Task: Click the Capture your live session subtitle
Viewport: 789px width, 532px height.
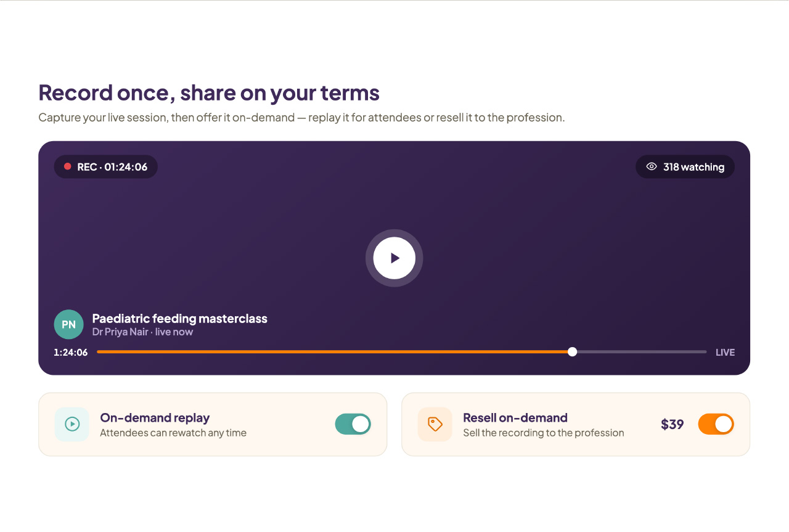Action: coord(301,117)
